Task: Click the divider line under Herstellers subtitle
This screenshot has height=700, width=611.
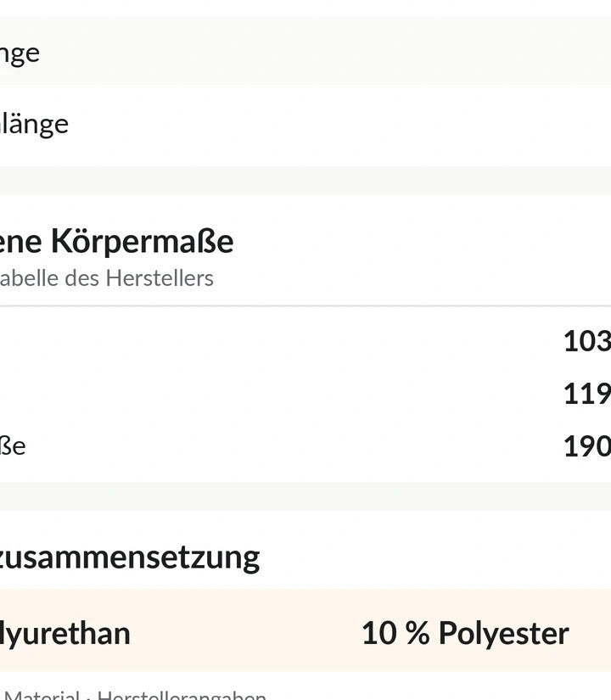Action: coord(305,305)
